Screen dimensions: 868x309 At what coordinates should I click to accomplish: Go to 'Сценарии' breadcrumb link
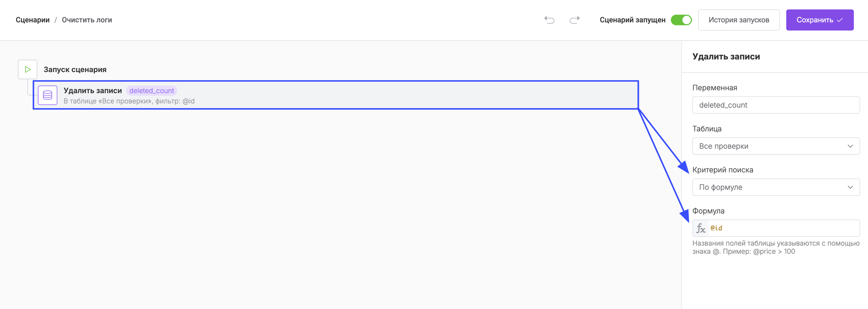[x=33, y=20]
